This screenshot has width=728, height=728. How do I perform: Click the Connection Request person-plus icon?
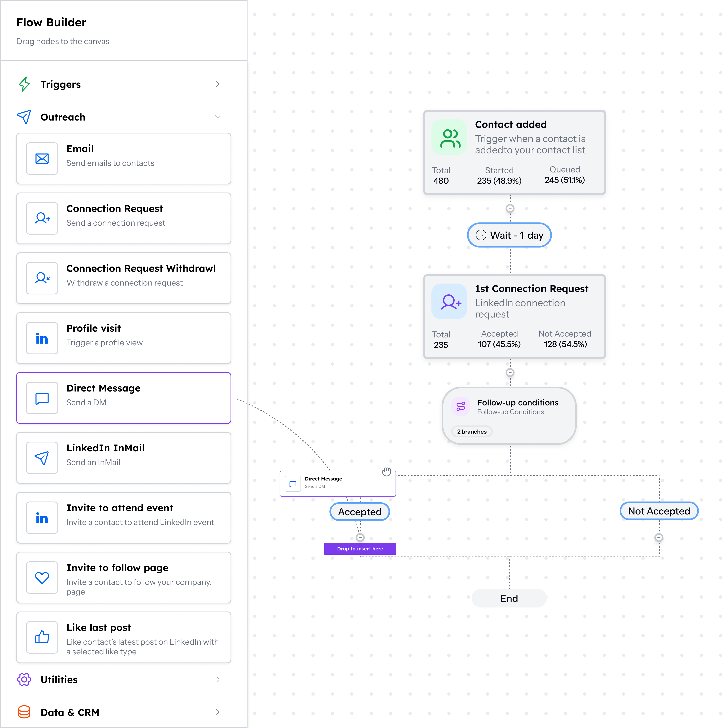click(x=42, y=218)
